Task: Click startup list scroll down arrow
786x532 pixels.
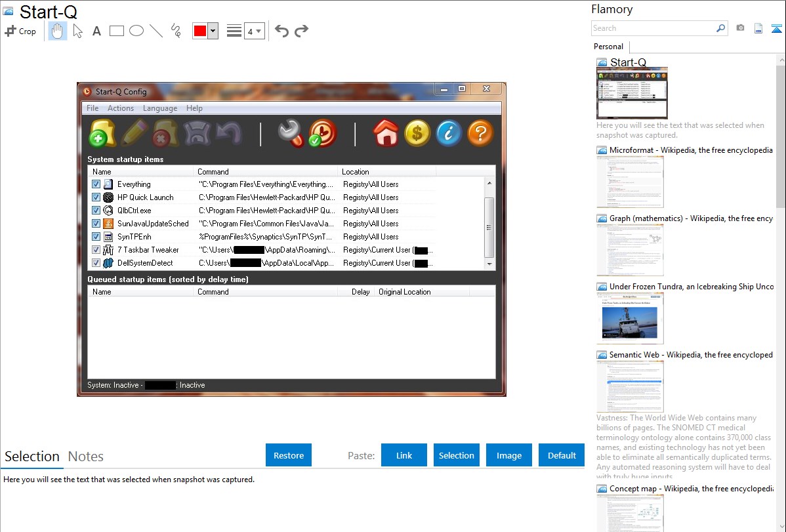Action: click(x=489, y=264)
